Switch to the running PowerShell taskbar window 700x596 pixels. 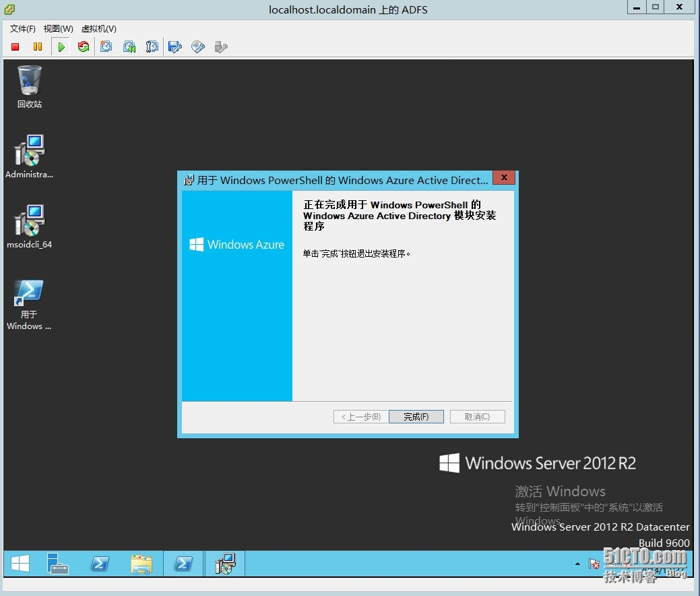click(183, 564)
